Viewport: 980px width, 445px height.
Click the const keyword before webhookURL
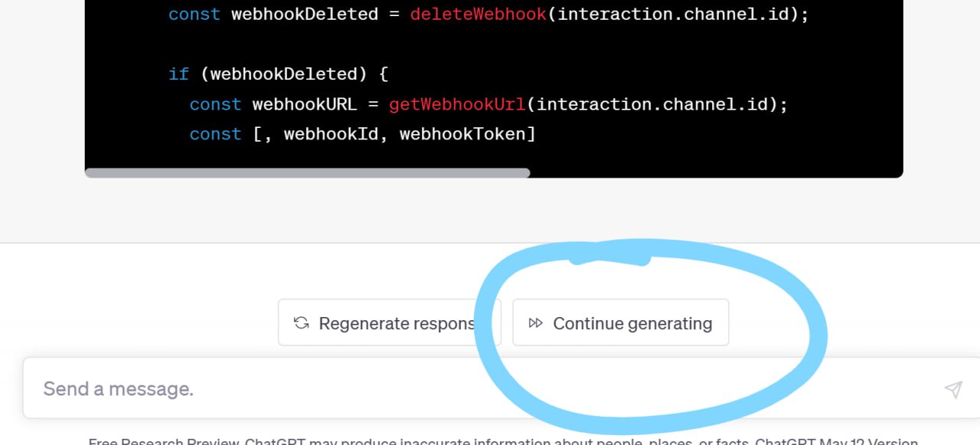point(215,104)
